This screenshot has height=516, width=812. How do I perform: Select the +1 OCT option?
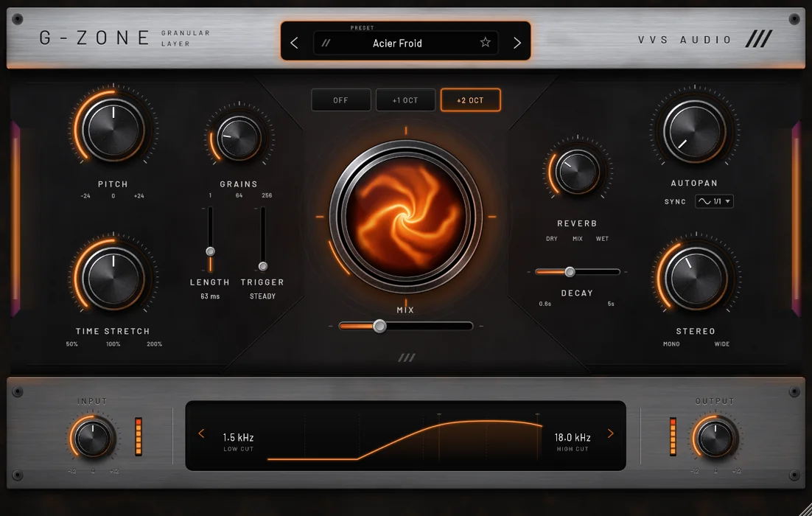pos(405,100)
